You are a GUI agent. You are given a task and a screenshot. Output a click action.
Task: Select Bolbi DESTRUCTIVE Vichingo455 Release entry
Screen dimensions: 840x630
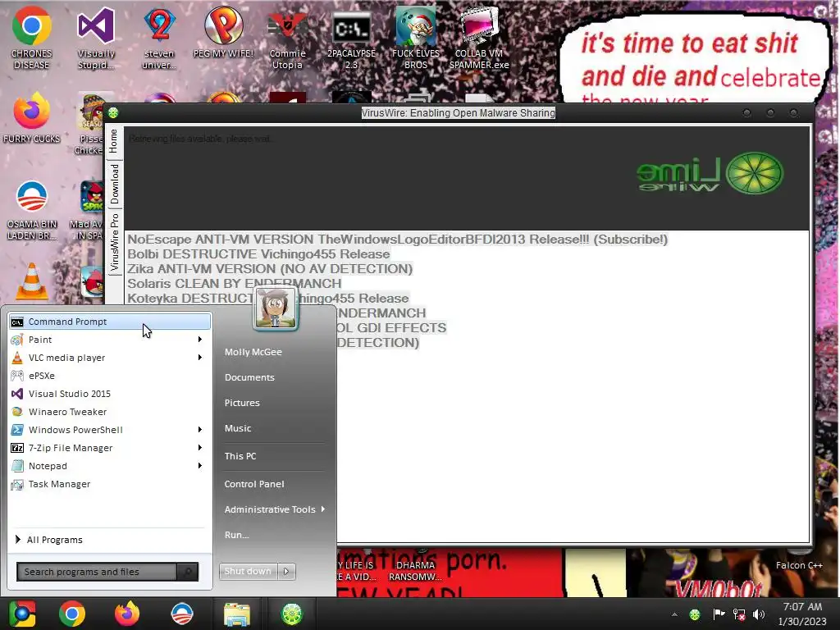258,254
